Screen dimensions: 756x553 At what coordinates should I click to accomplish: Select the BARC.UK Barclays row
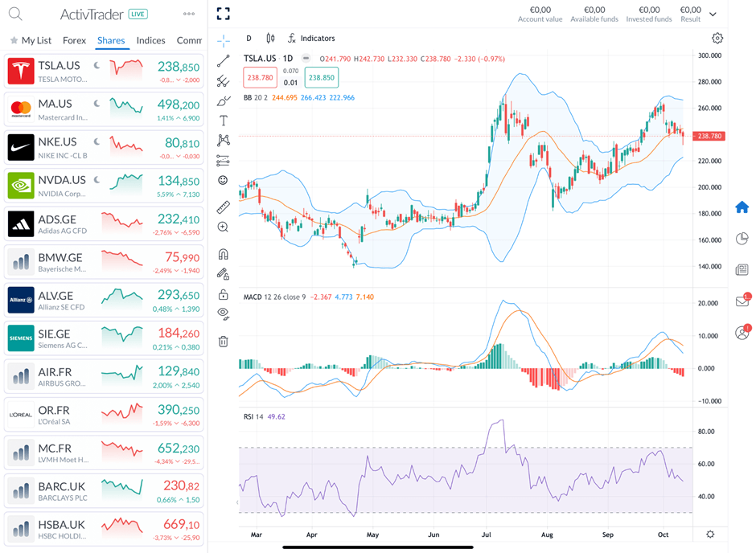point(104,491)
